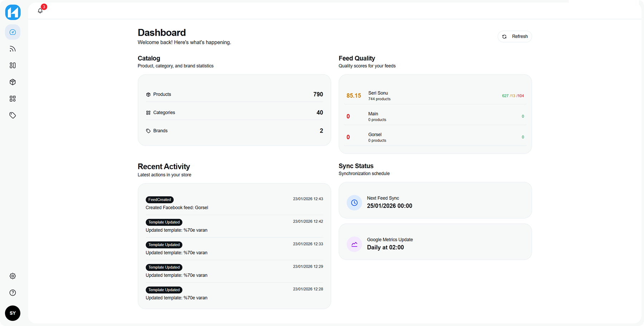Click the chart icon beside Google Metrics Update
Image resolution: width=644 pixels, height=326 pixels.
[354, 244]
